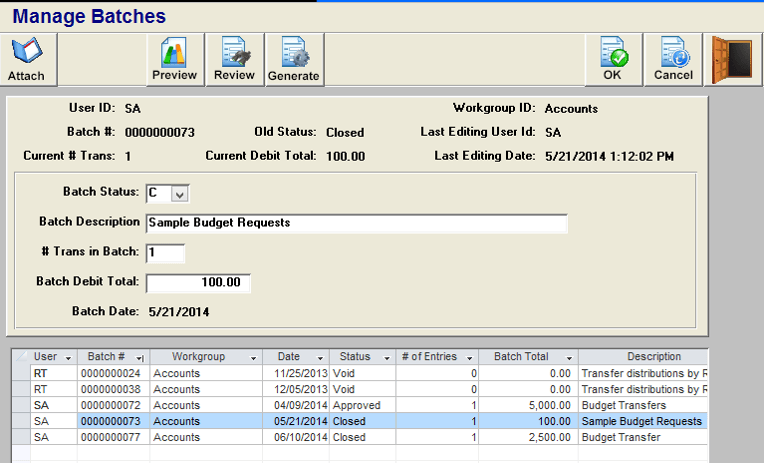The height and width of the screenshot is (463, 764).
Task: Open the Batch # column sort arrow
Action: (140, 358)
